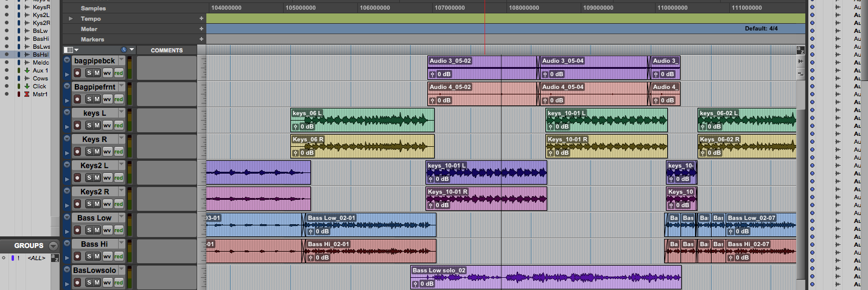The image size is (868, 290).
Task: Select the Meter ruler name
Action: pos(89,29)
